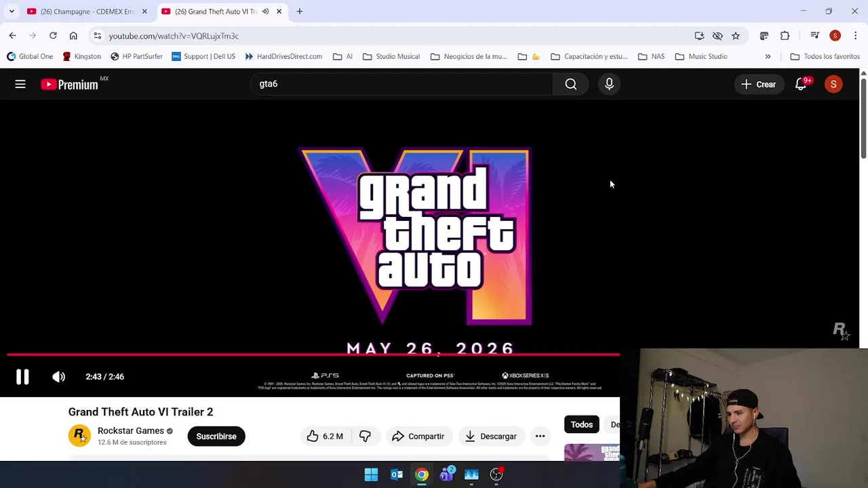
Task: Open Rockstar Games channel name link
Action: 131,431
